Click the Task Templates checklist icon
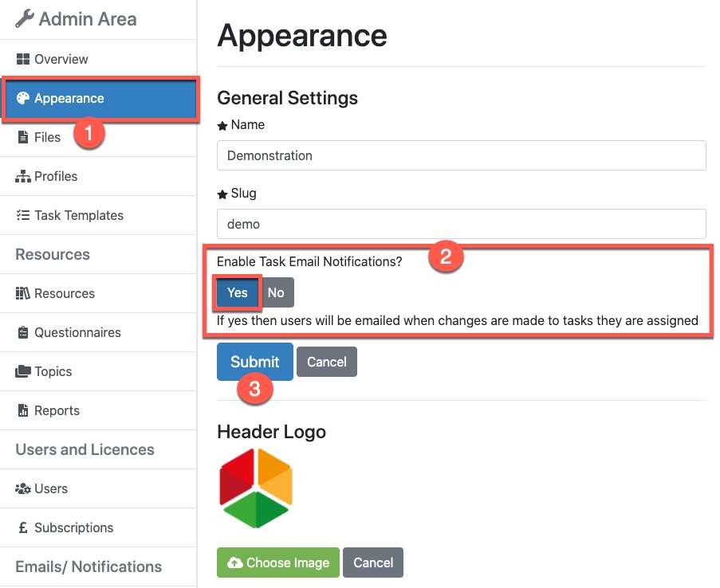Image resolution: width=720 pixels, height=588 pixels. tap(22, 215)
